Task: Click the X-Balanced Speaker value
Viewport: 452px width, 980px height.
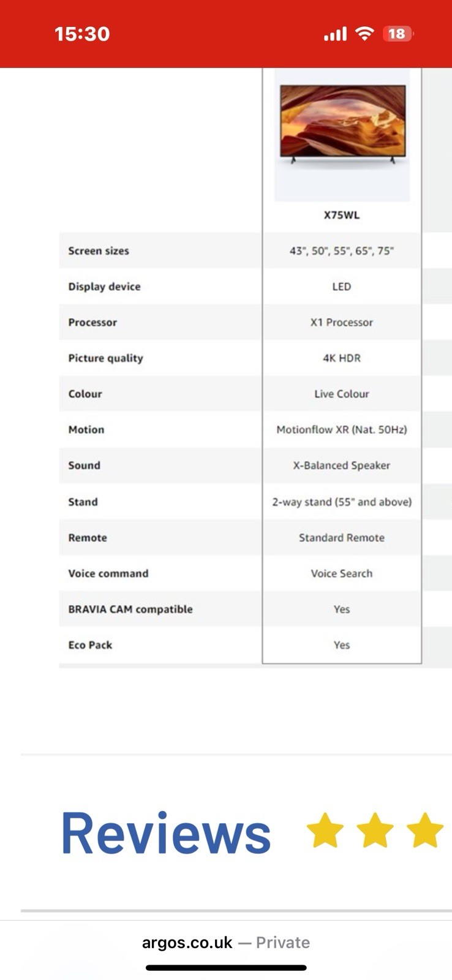Action: click(342, 466)
